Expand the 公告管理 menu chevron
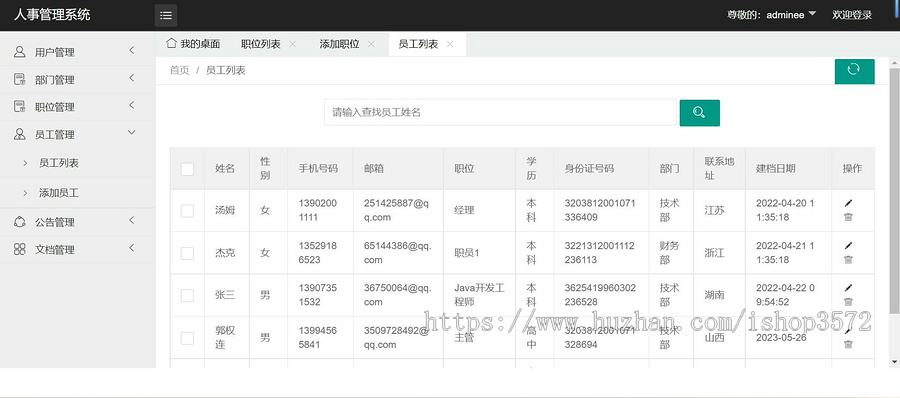 131,221
